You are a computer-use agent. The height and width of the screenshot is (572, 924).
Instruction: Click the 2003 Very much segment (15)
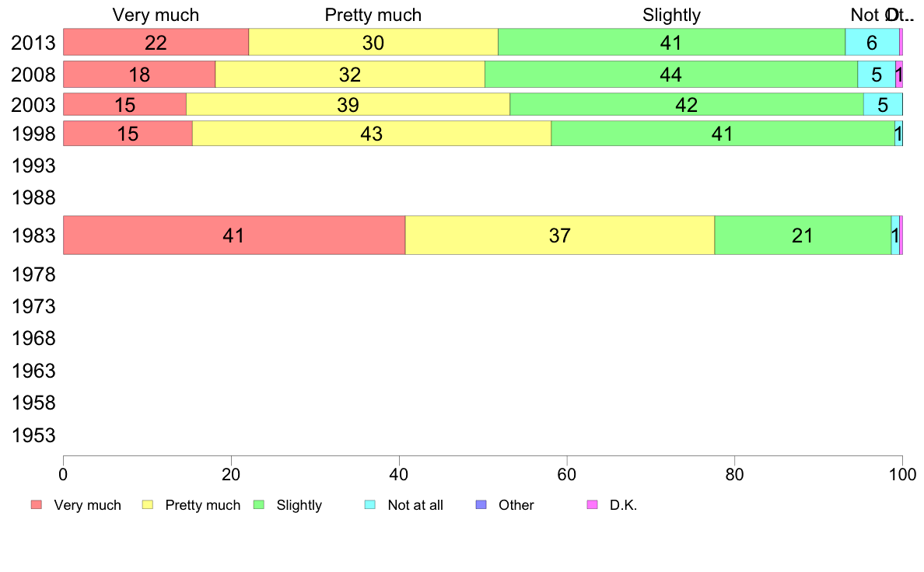click(124, 104)
